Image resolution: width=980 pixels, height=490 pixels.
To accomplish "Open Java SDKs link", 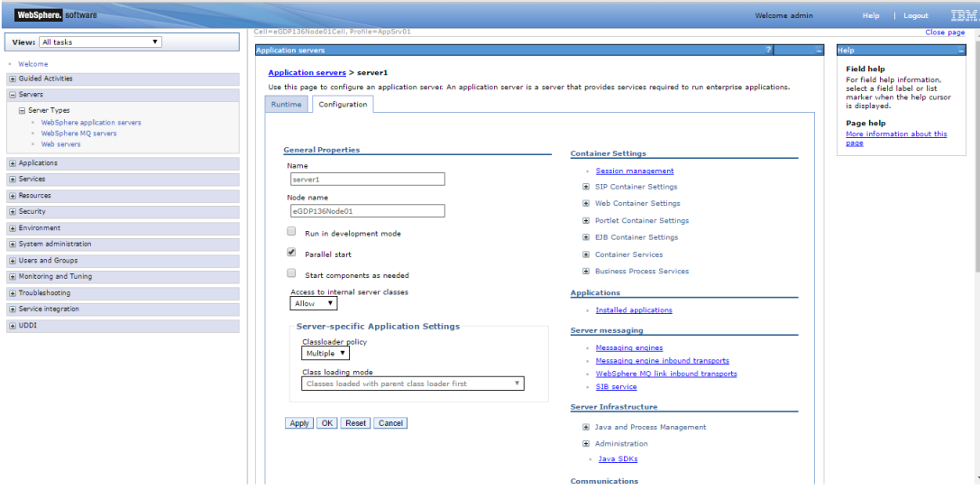I will [618, 459].
